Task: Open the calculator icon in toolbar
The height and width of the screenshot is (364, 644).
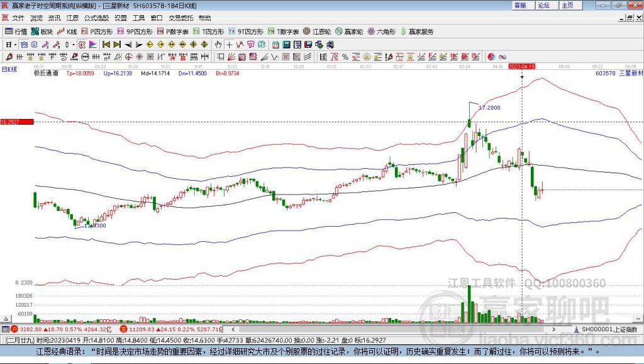Action: (286, 45)
